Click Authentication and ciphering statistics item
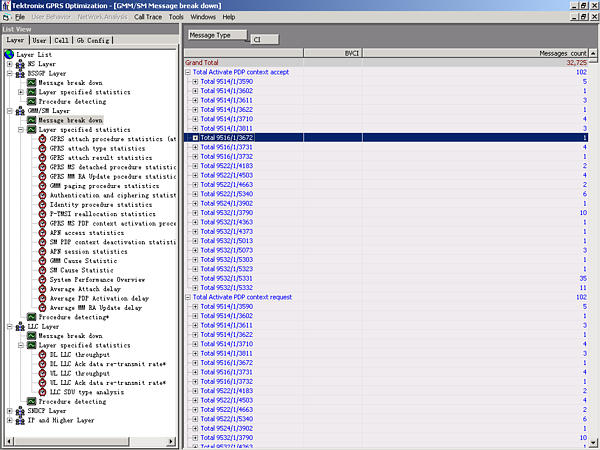Viewport: 600px width, 450px height. click(113, 195)
